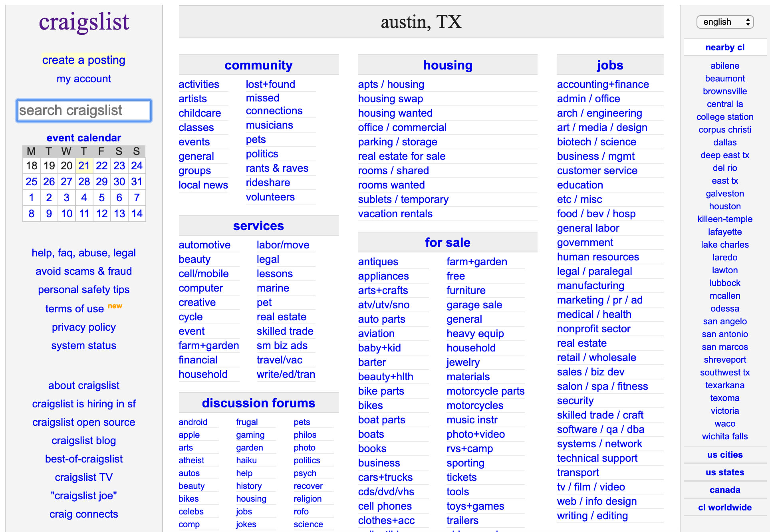Open the jobs section header

(x=609, y=65)
